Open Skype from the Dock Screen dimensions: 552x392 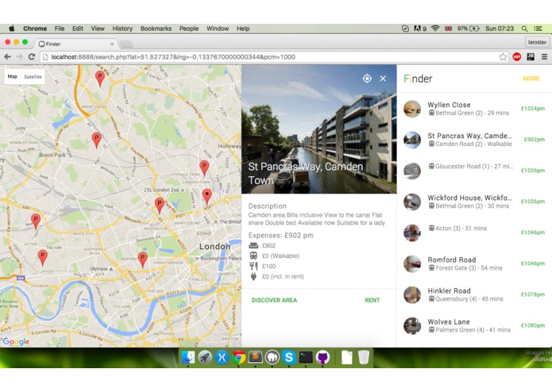(289, 358)
